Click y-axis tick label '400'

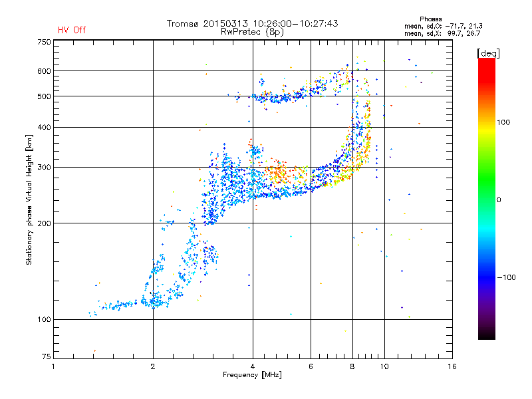[x=44, y=127]
